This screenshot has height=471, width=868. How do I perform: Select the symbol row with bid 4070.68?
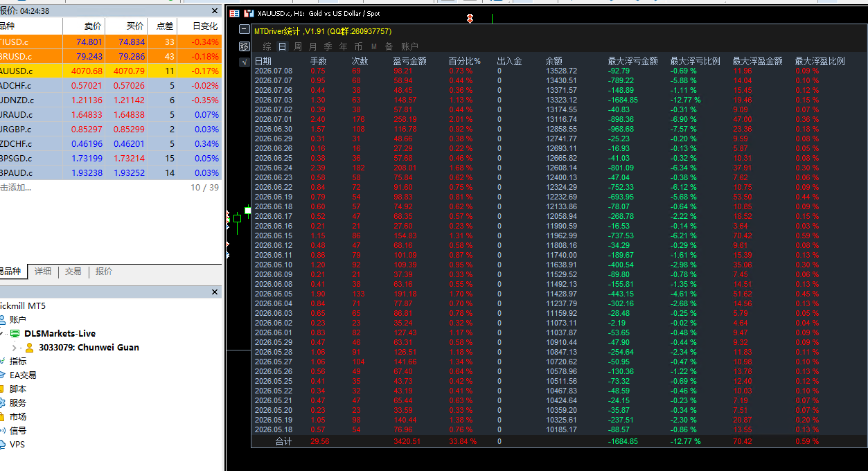pos(111,71)
